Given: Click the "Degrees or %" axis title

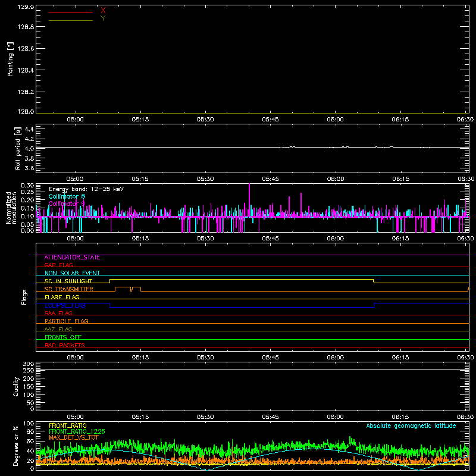Looking at the screenshot, I should coord(16,446).
